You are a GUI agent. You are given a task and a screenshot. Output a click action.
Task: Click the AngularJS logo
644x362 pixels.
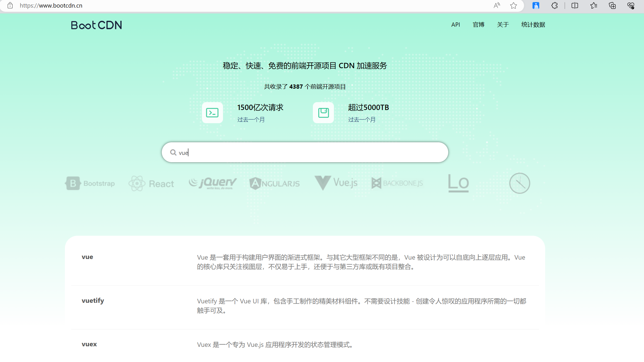point(255,183)
